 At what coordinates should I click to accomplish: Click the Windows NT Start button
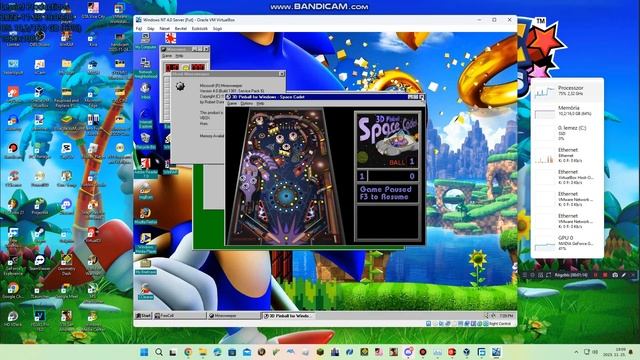(143, 316)
